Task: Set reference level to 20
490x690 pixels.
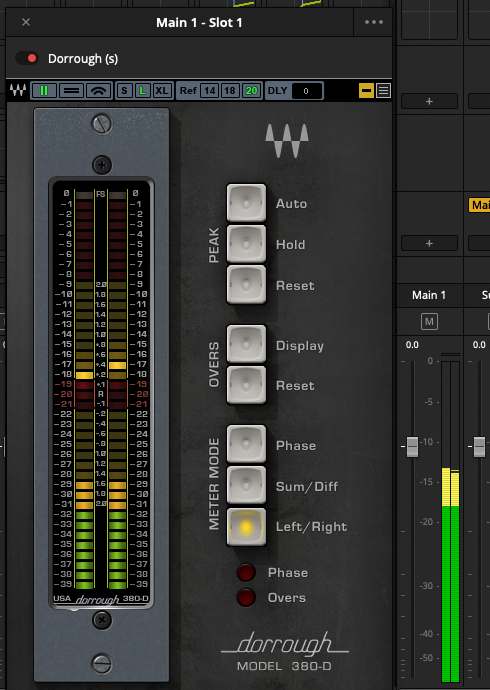Action: point(251,91)
